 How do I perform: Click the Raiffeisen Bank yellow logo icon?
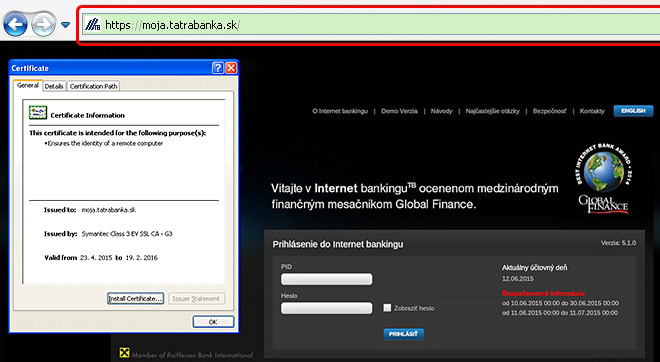124,353
